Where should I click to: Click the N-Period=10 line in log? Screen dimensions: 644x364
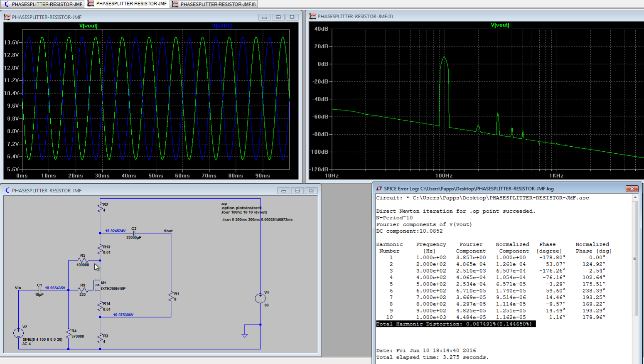tap(394, 218)
